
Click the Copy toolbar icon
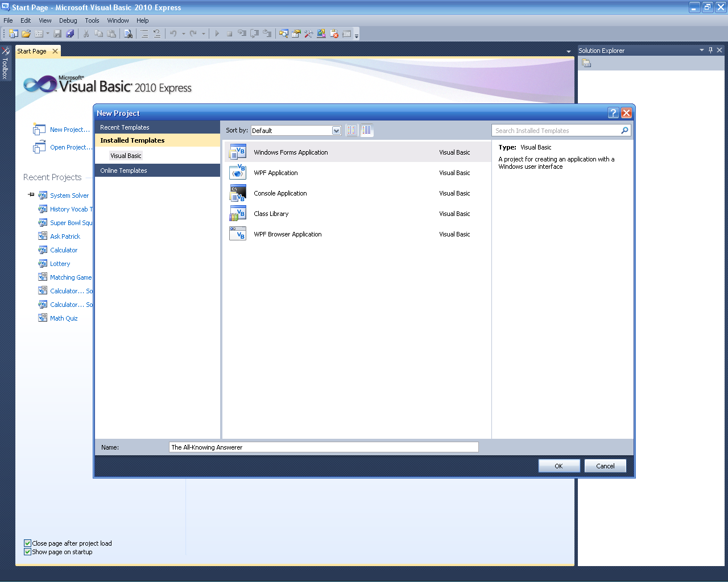point(98,34)
